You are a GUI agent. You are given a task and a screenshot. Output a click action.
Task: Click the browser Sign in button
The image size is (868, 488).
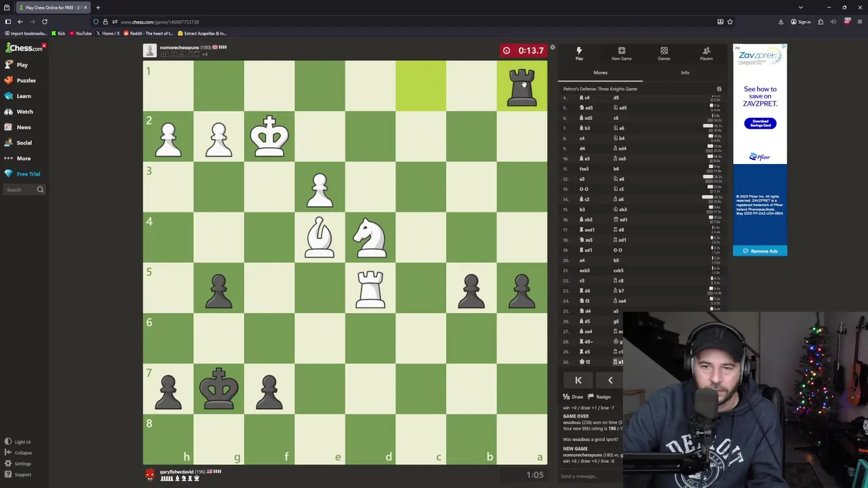[x=801, y=22]
